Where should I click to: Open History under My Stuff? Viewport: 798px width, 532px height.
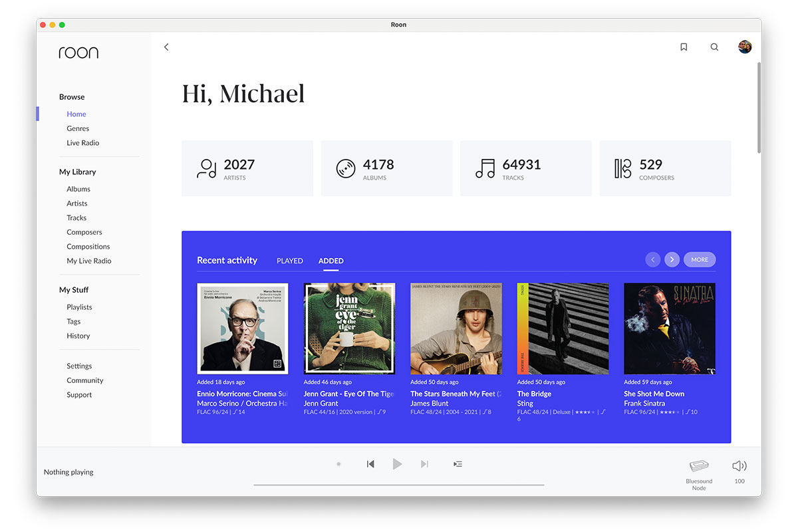tap(78, 336)
